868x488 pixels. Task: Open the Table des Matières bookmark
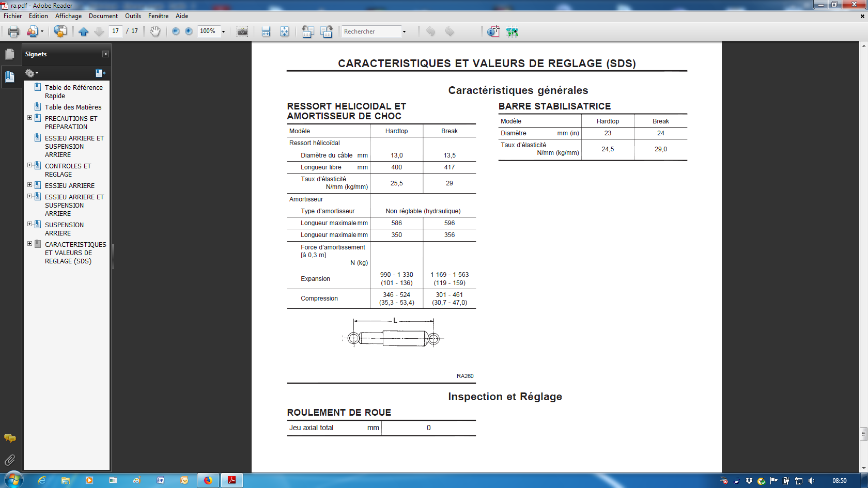pyautogui.click(x=73, y=107)
